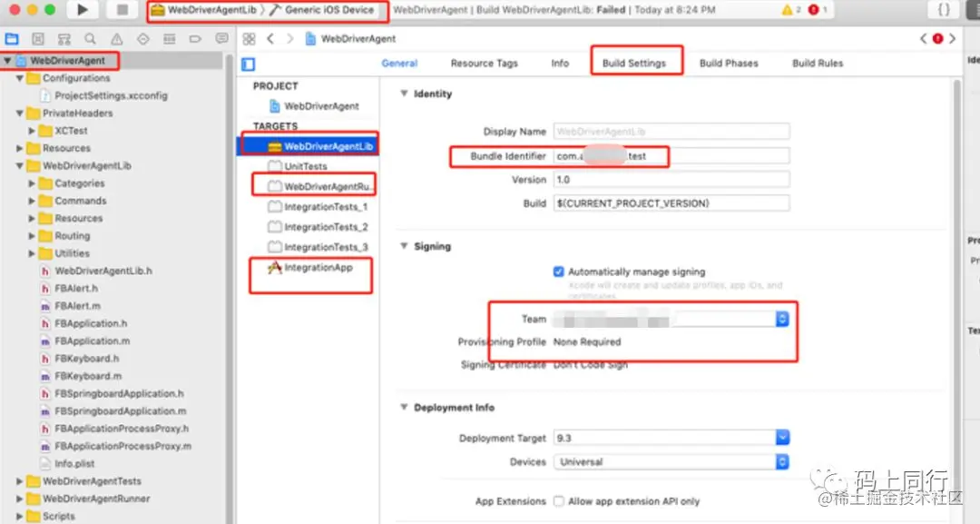Open the Devices Universal dropdown
Image resolution: width=980 pixels, height=524 pixels.
[671, 461]
